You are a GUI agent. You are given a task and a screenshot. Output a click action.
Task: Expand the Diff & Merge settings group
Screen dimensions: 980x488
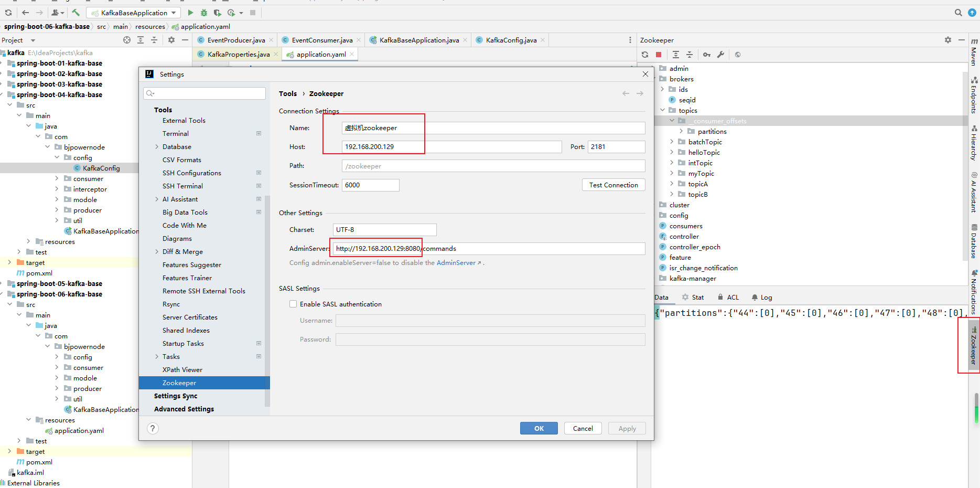click(x=157, y=252)
